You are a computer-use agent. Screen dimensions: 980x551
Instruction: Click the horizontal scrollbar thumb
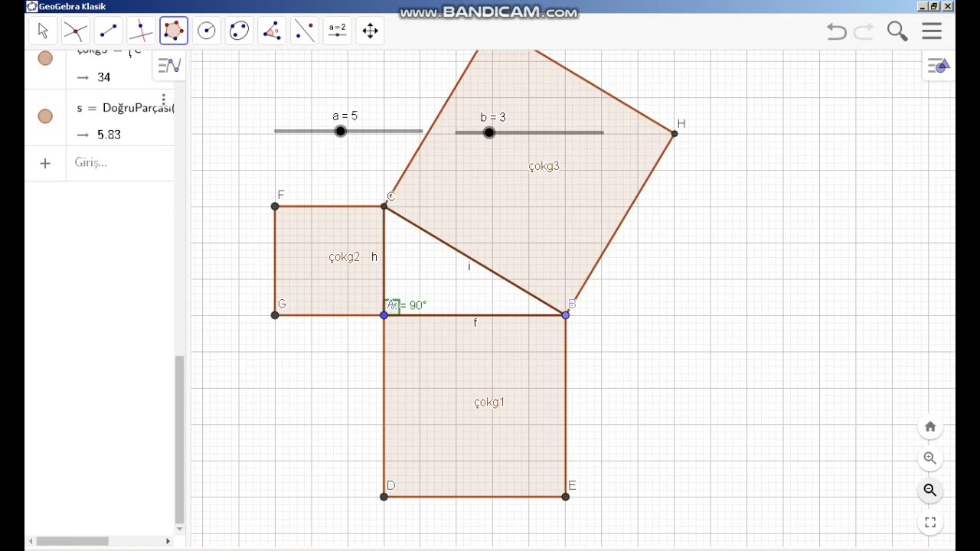73,541
